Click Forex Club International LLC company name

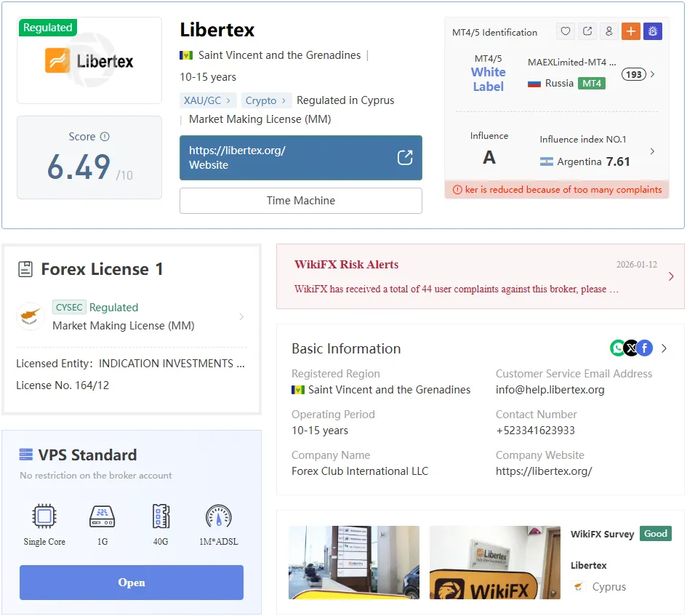click(360, 471)
